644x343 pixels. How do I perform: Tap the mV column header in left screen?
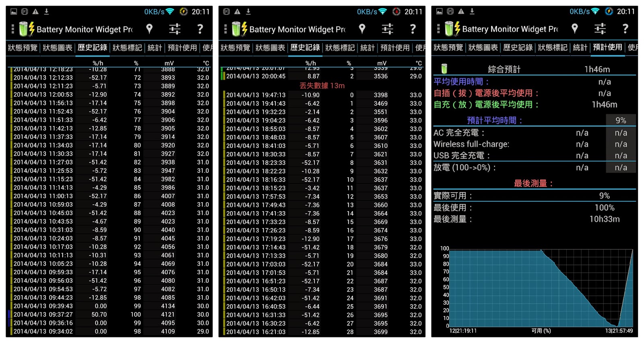click(169, 63)
